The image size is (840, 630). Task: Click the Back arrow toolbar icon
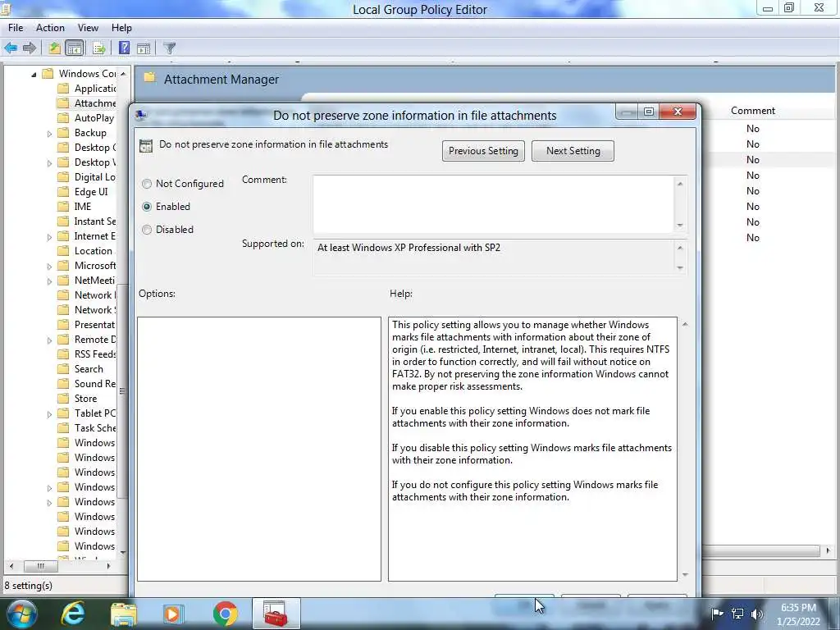tap(11, 48)
